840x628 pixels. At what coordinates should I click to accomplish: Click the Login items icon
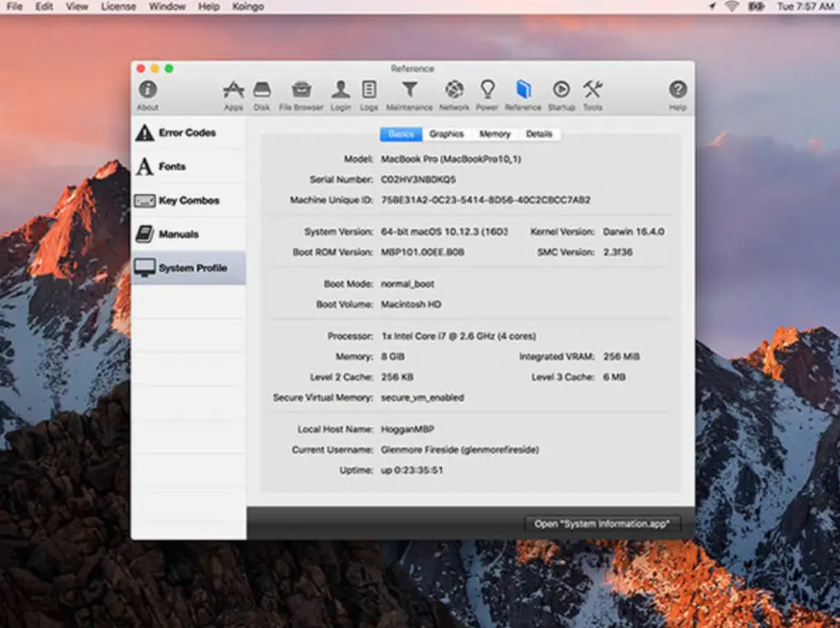(340, 92)
